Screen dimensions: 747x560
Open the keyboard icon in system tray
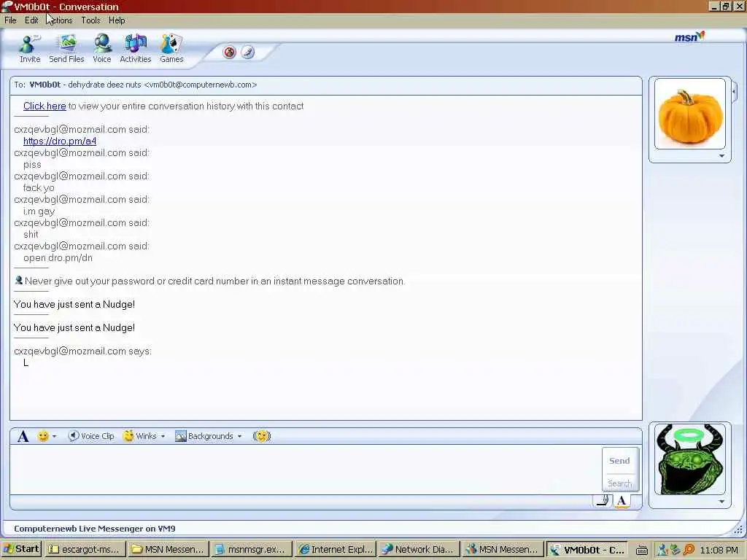642,550
